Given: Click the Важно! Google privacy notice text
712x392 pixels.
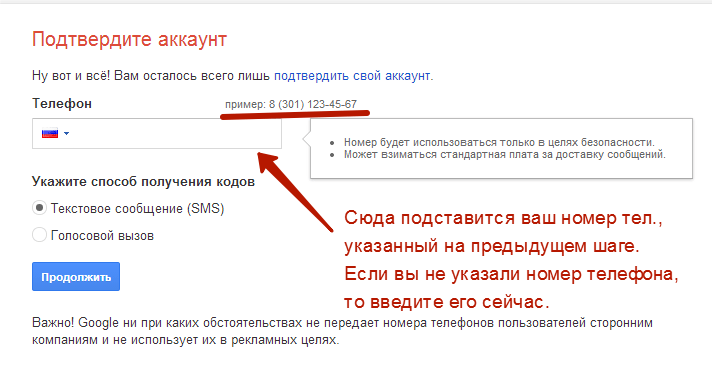Looking at the screenshot, I should 342,331.
